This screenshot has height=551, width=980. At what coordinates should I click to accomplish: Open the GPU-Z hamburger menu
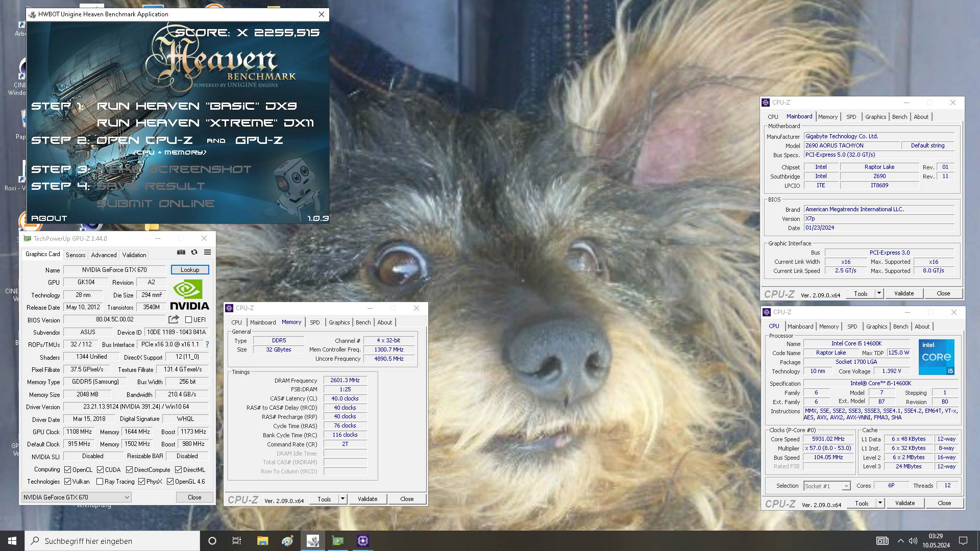coord(207,252)
